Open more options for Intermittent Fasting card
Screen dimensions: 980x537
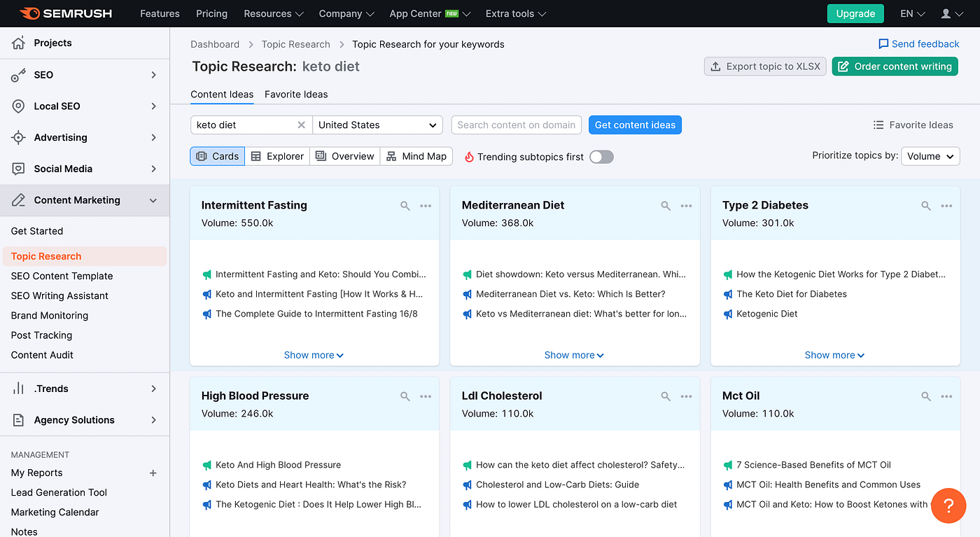426,206
